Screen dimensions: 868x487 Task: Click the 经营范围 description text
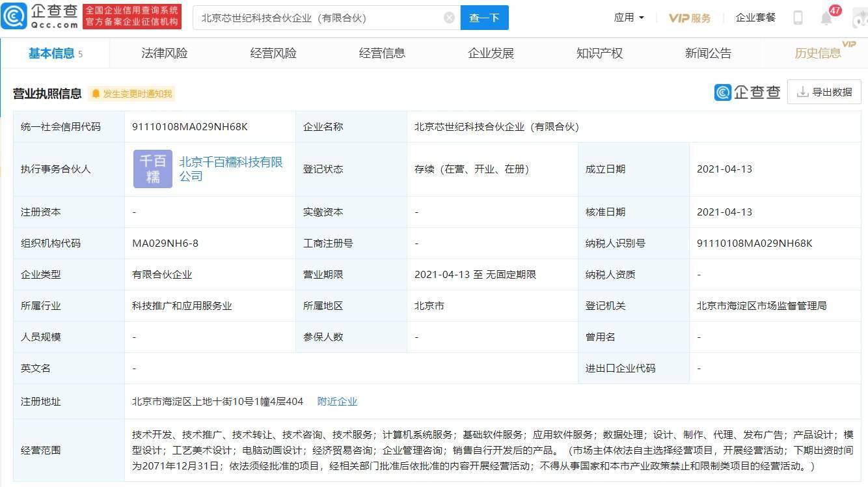coord(493,451)
